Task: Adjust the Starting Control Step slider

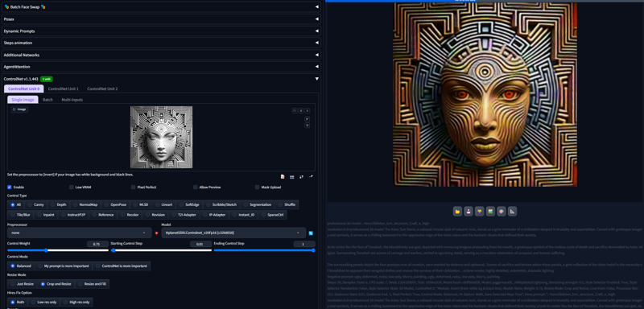Action: (x=162, y=250)
